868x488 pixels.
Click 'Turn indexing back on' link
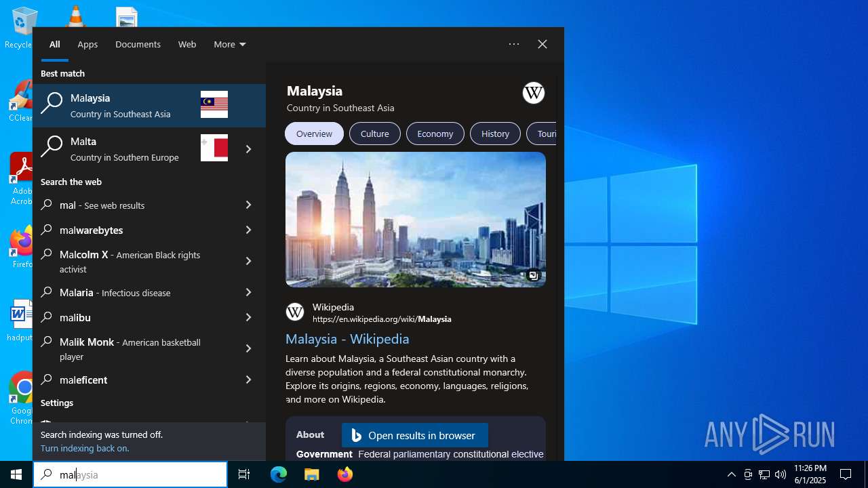click(85, 448)
